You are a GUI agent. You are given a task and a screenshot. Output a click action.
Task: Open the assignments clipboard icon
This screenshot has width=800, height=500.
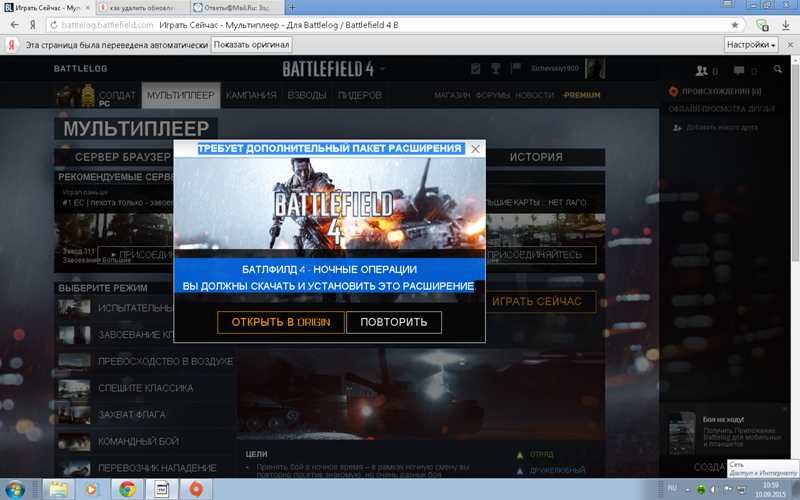(476, 68)
